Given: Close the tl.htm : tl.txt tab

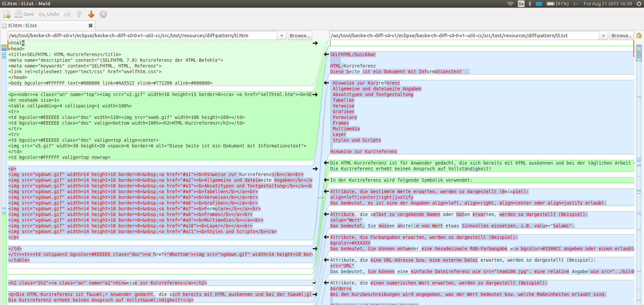Looking at the screenshot, I should (90, 26).
